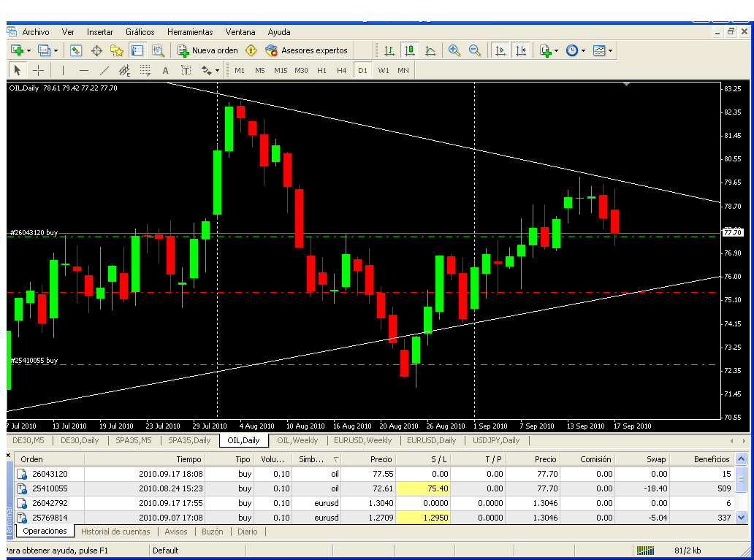Switch timeframe to H4
754x560 pixels.
click(x=341, y=70)
